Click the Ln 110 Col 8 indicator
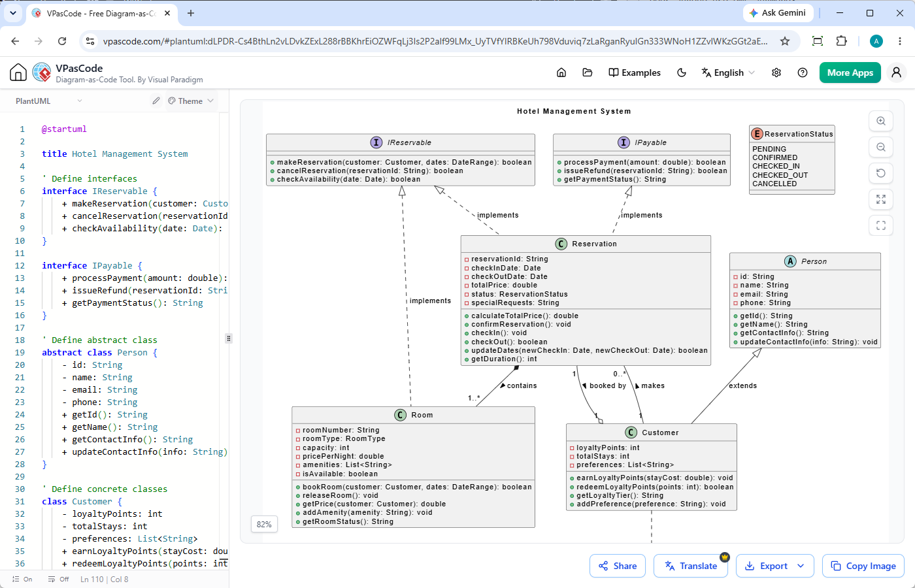Image resolution: width=915 pixels, height=588 pixels. click(105, 579)
